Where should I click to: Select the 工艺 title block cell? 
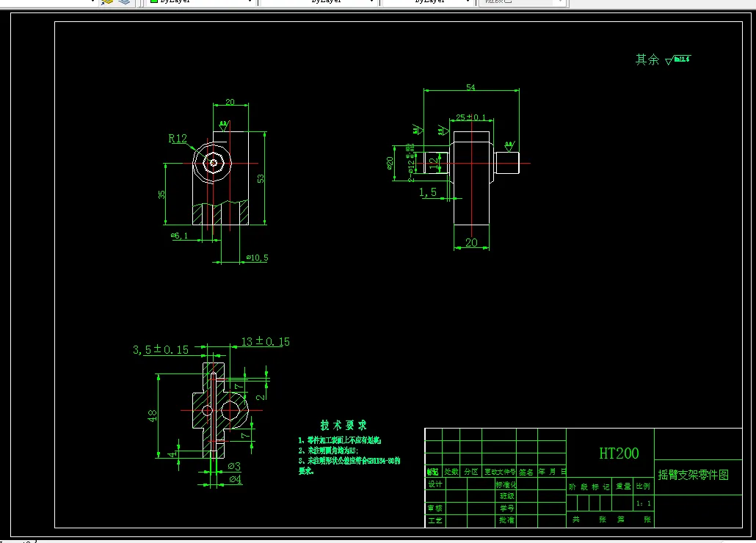click(435, 520)
